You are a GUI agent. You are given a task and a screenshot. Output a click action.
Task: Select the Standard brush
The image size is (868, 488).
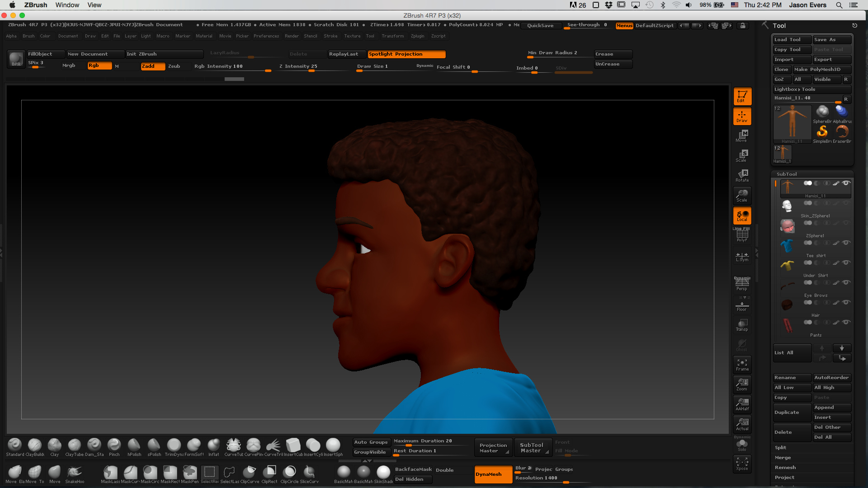coord(15,447)
